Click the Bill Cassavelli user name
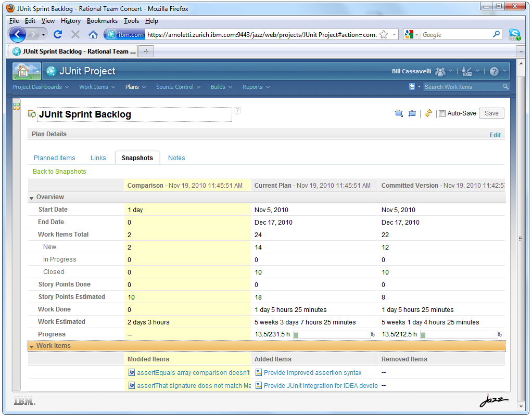The height and width of the screenshot is (417, 532). click(411, 71)
